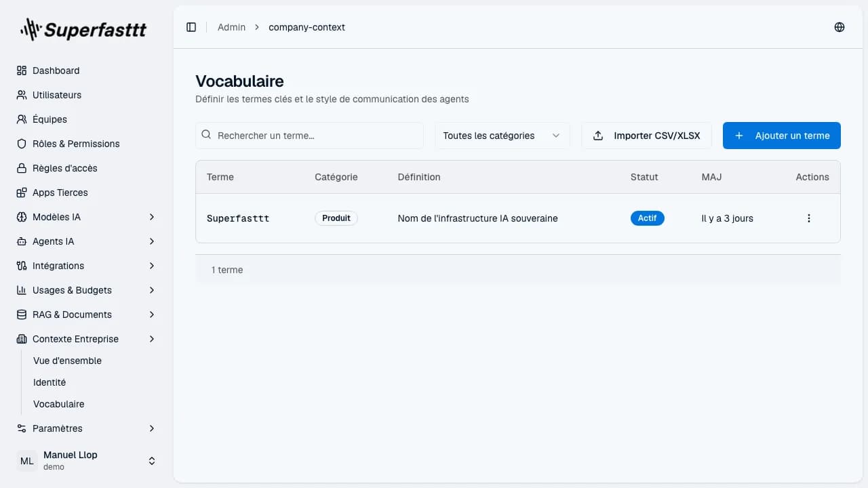This screenshot has width=868, height=488.
Task: Click the Usages & Budgets chart icon
Action: [x=22, y=290]
